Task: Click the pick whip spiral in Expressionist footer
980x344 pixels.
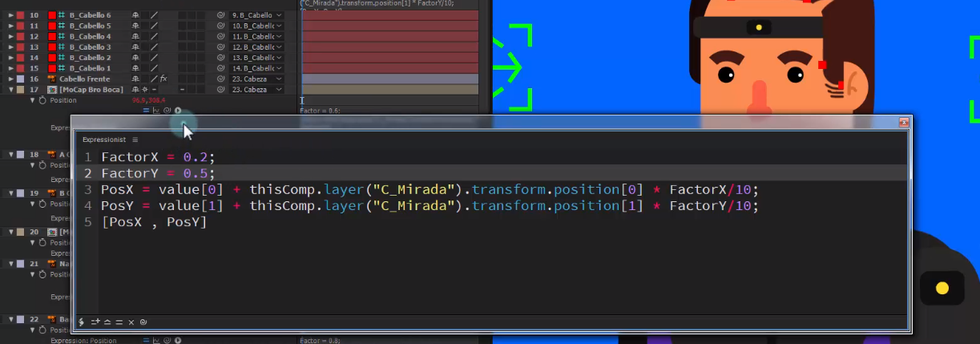Action: point(143,322)
